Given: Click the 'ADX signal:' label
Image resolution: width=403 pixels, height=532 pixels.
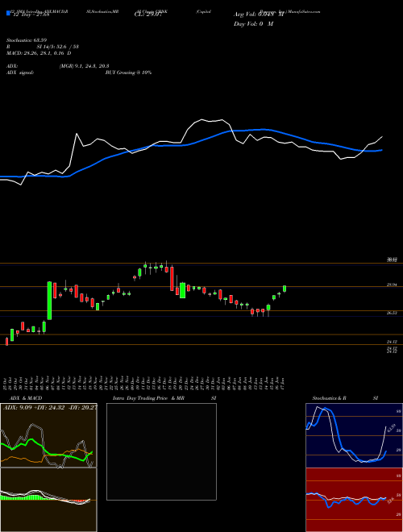Looking at the screenshot, I should coord(20,73).
